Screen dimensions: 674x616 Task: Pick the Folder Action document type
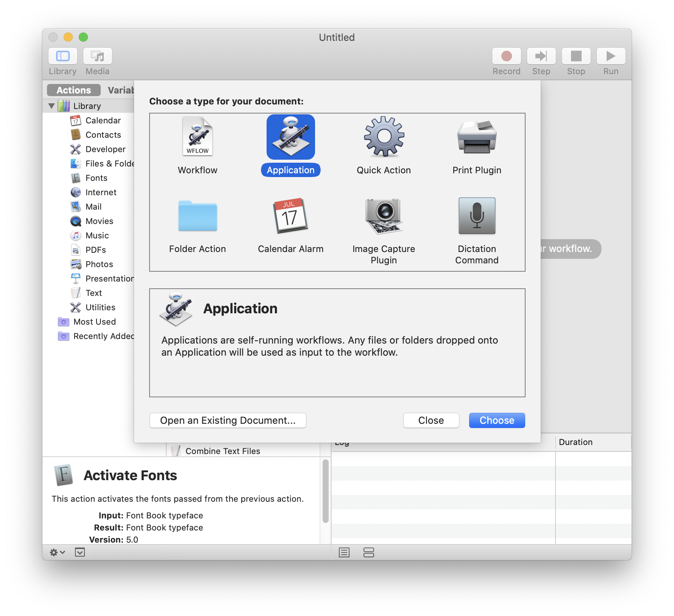[x=197, y=216]
